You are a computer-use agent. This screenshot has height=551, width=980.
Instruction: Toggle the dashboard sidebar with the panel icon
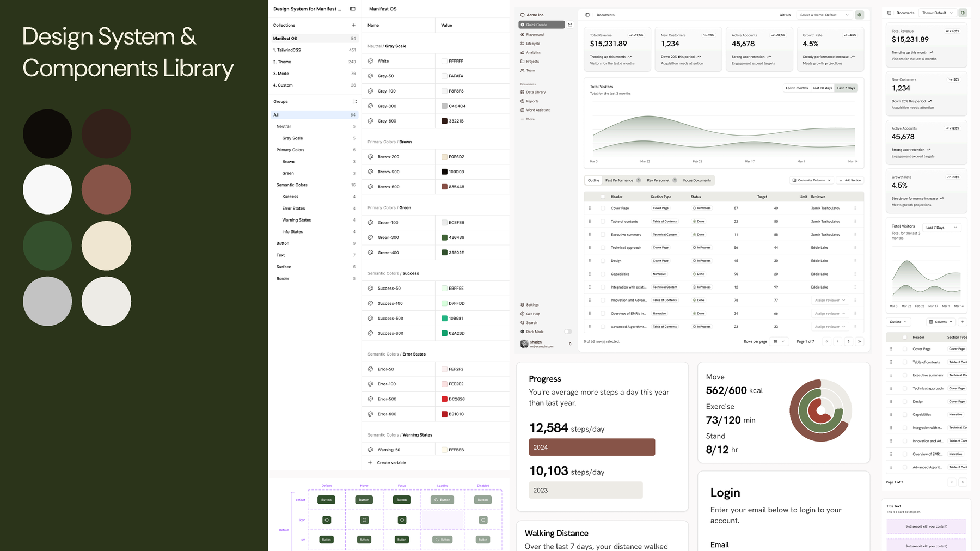click(587, 15)
